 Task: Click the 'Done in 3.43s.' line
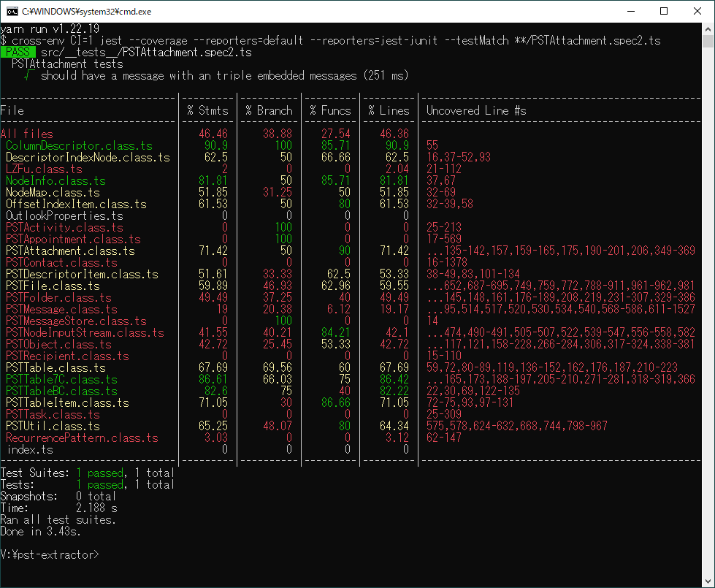pyautogui.click(x=41, y=532)
